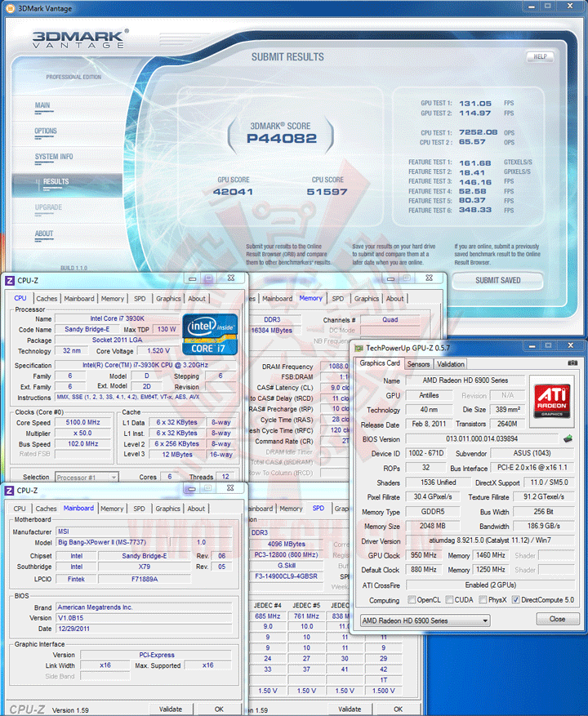This screenshot has height=716, width=588.
Task: Click the GPU-Z BIOS Version field 013.011.000.014.039894
Action: [x=482, y=438]
